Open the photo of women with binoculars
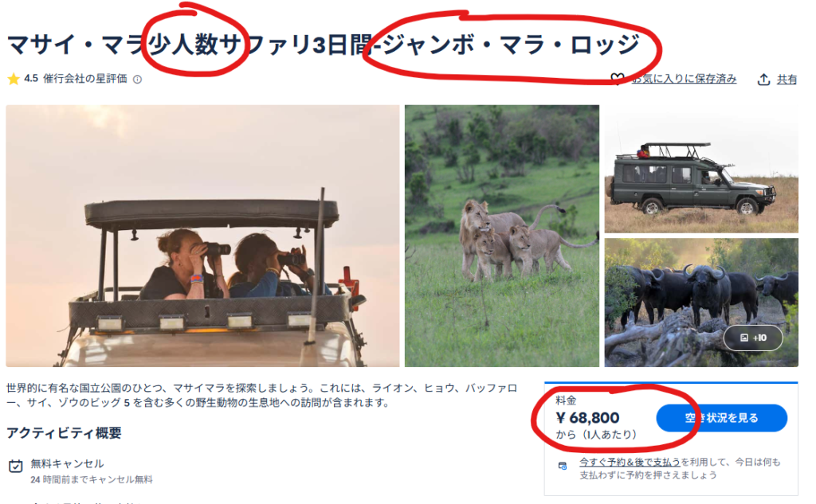 [x=202, y=236]
